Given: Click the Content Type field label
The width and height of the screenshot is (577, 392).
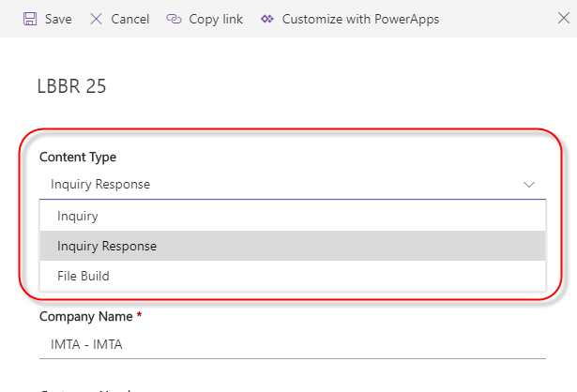Looking at the screenshot, I should coord(78,158).
